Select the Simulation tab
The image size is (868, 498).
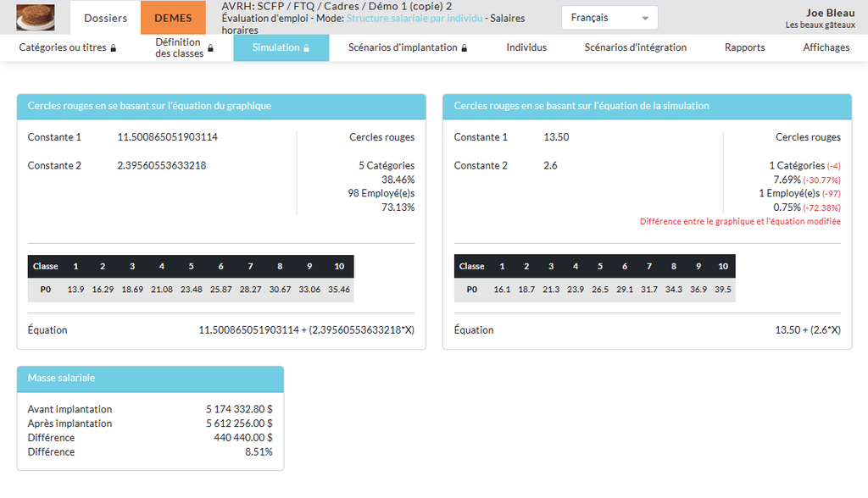[281, 47]
